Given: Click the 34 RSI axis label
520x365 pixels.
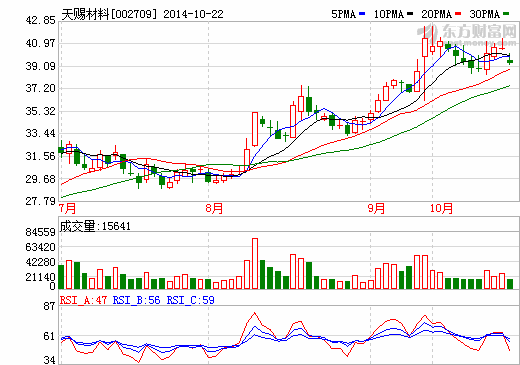Looking at the screenshot, I should click(x=49, y=360).
